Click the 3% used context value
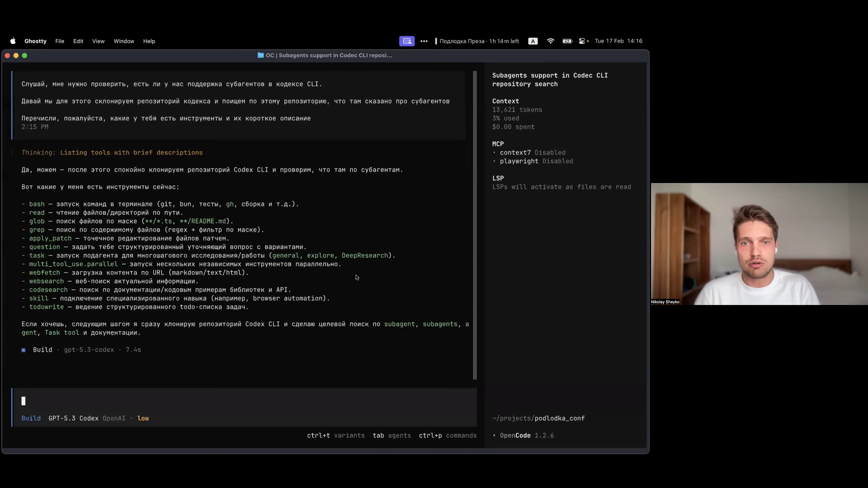Screen dimensions: 868x488 pos(506,118)
